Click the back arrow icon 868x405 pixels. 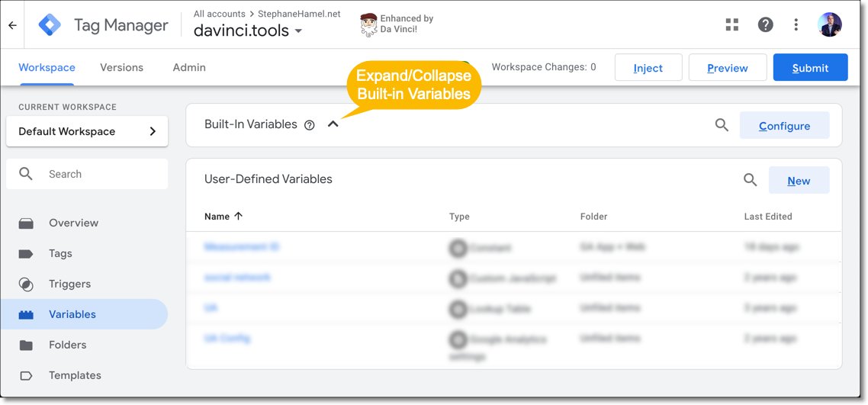tap(12, 25)
